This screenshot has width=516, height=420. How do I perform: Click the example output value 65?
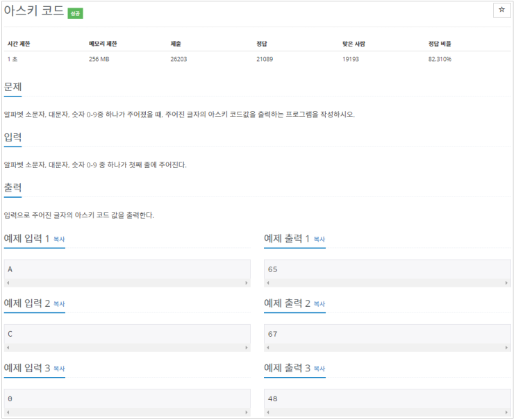point(272,269)
